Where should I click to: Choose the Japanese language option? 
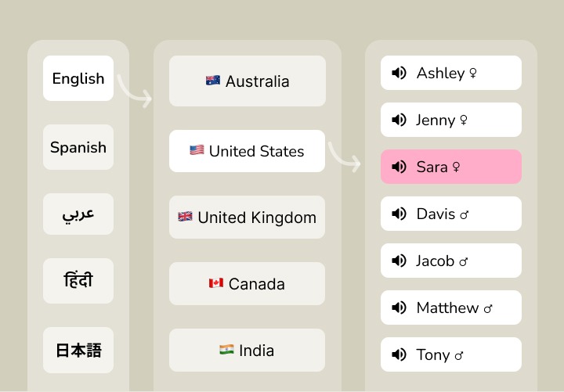(x=78, y=350)
